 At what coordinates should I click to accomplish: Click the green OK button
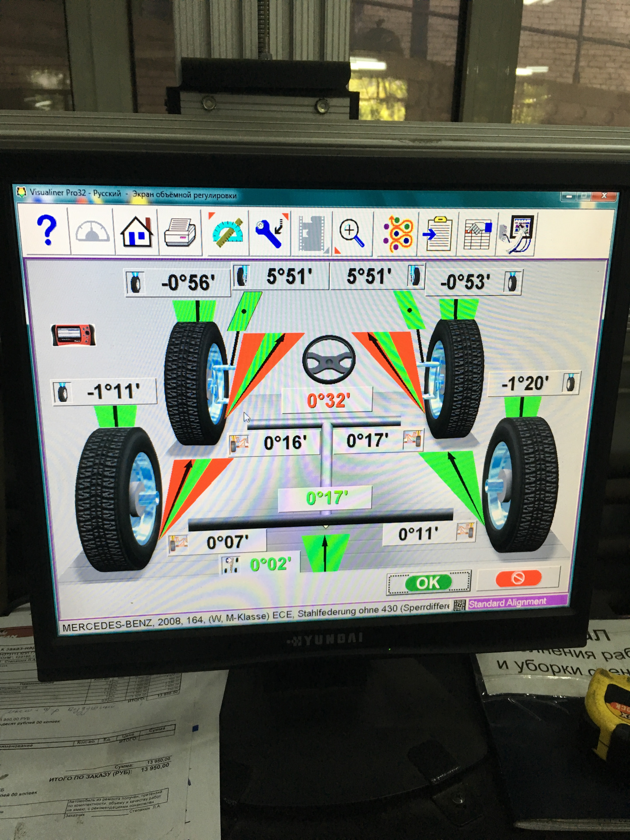428,582
